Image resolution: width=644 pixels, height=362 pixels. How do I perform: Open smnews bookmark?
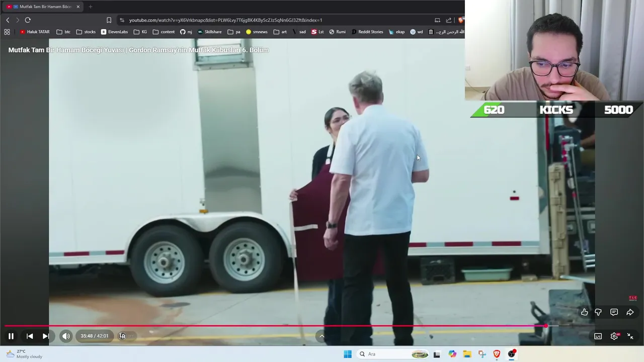(257, 32)
